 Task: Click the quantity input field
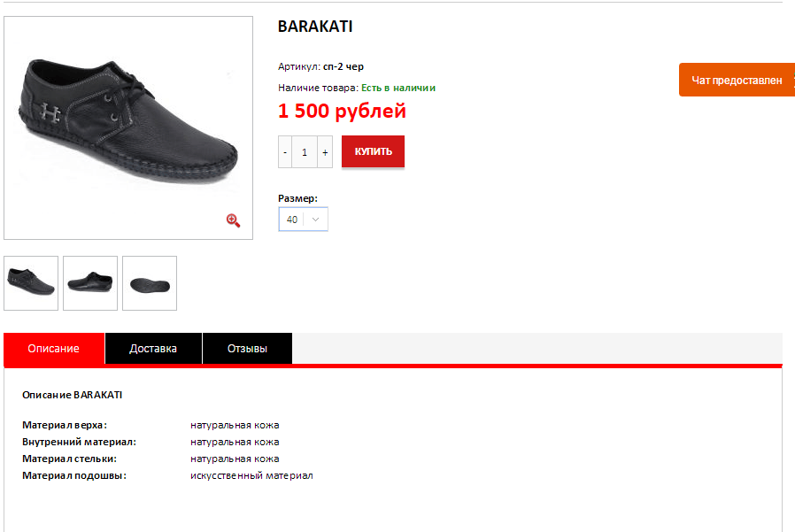pos(305,151)
